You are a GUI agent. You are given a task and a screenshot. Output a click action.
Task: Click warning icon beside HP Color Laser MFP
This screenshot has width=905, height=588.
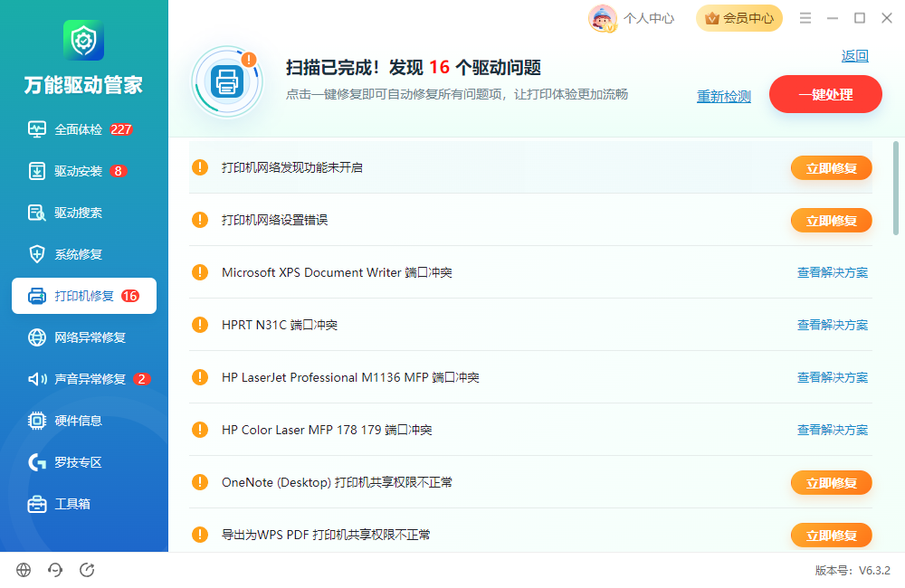200,430
